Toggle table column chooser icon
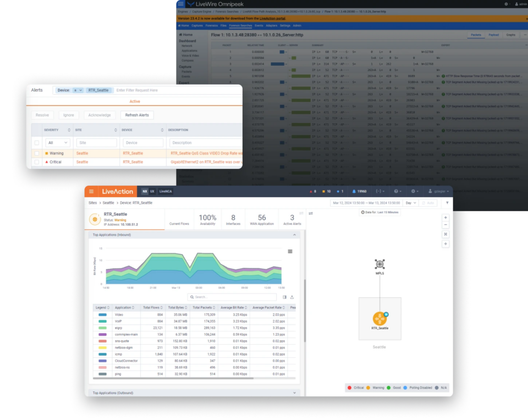 pos(284,297)
